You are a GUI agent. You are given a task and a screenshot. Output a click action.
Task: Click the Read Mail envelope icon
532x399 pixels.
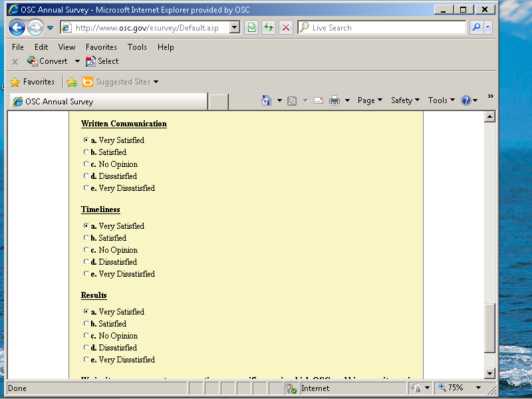pyautogui.click(x=319, y=100)
